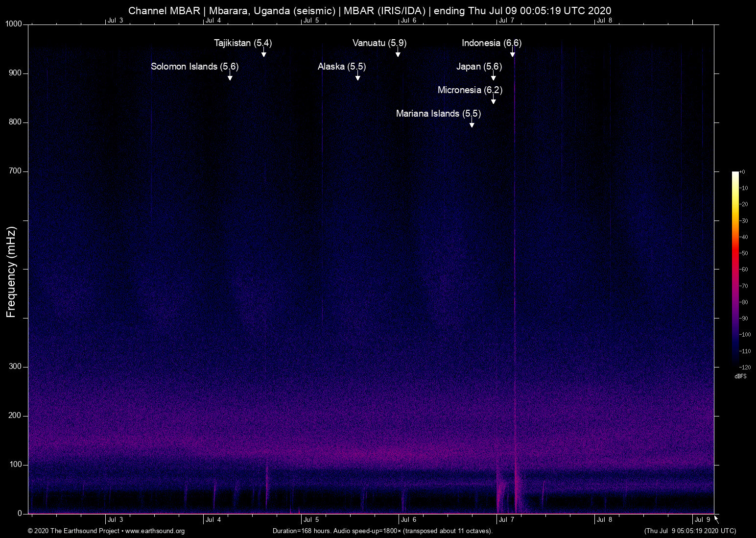Click the arrow under Mariana Islands (5.5)
This screenshot has width=756, height=538.
click(x=472, y=124)
